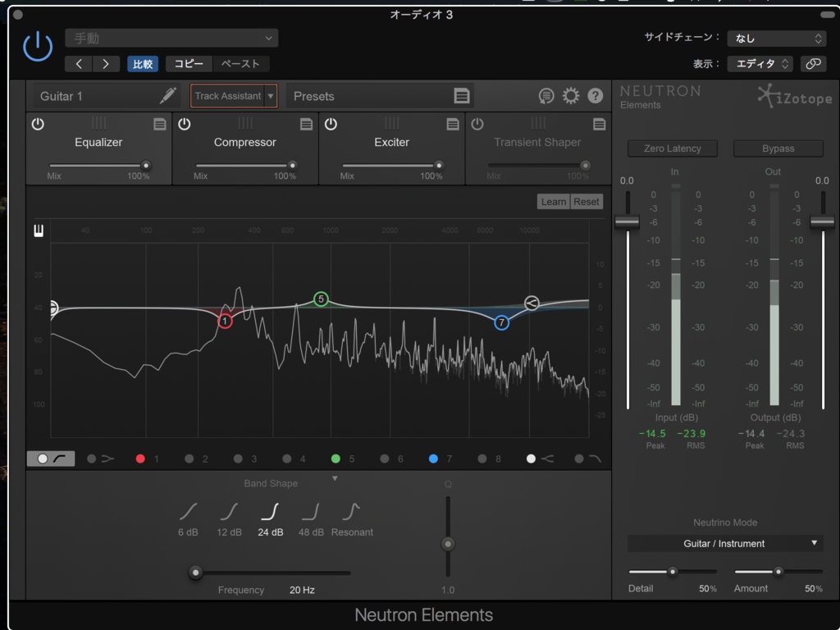Open the manual preset dropdown
Image resolution: width=840 pixels, height=630 pixels.
(x=171, y=39)
